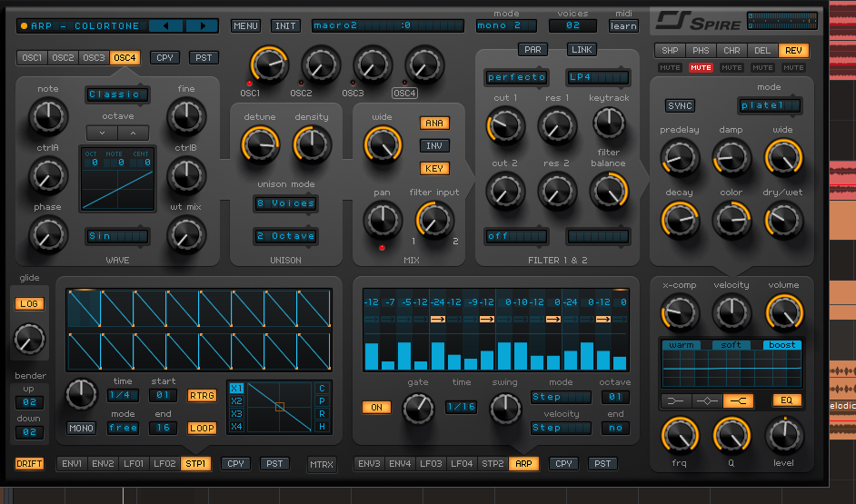Toggle the ANA oscillator button
The image size is (856, 504).
click(x=434, y=124)
